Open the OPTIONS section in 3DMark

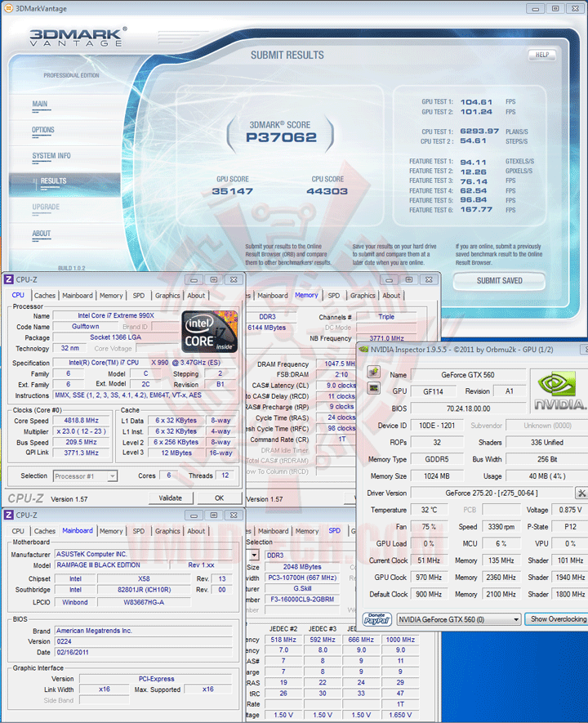(42, 130)
